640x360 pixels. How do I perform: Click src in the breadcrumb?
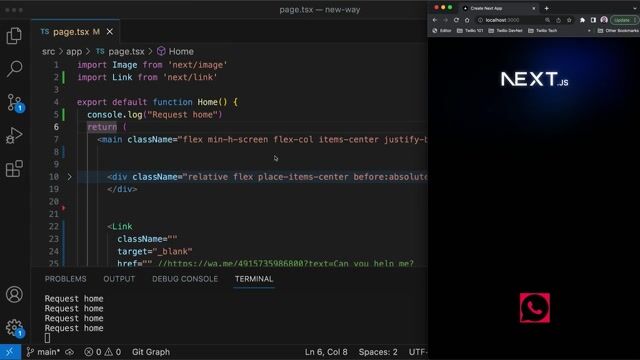[x=48, y=51]
